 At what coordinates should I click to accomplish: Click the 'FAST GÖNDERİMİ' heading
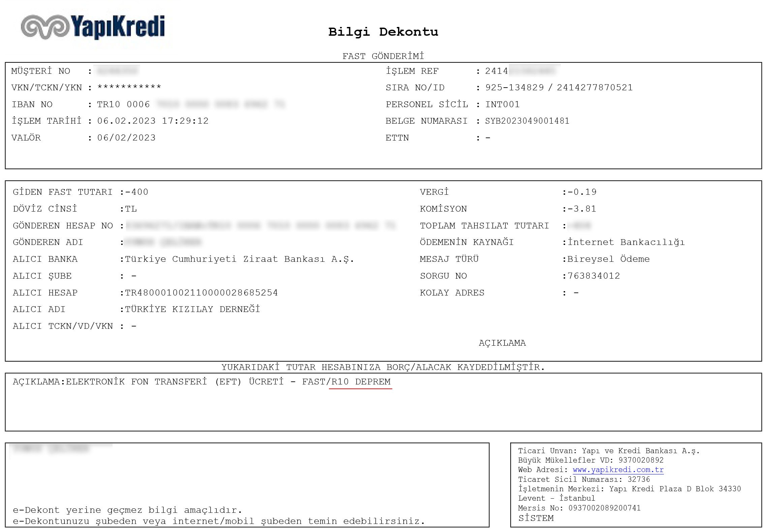[383, 56]
